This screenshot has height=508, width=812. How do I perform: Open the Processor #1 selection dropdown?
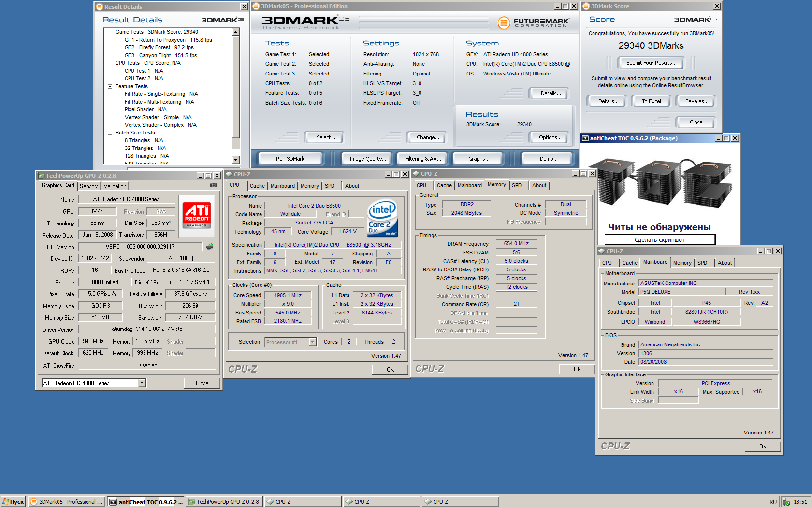coord(312,342)
